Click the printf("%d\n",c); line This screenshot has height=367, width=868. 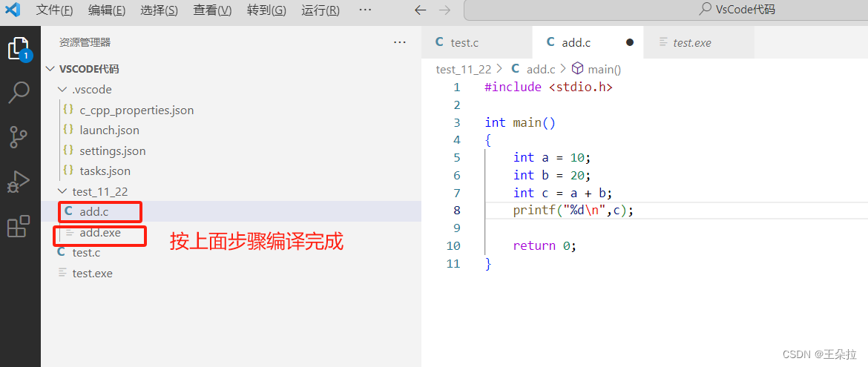point(573,211)
